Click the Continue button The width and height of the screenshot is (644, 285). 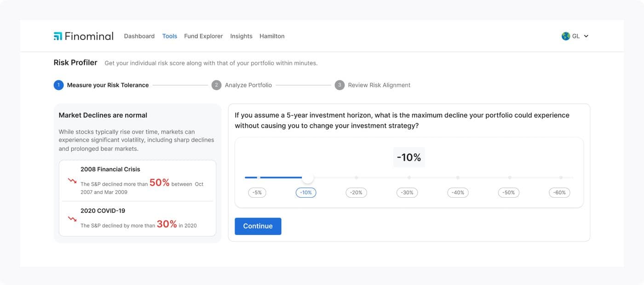tap(258, 226)
